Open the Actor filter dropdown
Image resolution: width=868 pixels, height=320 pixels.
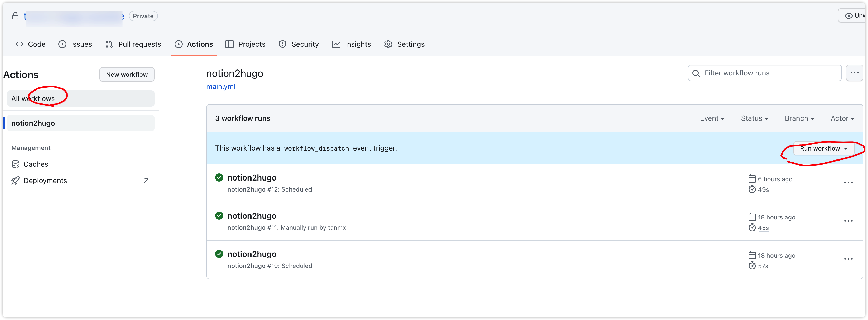842,118
